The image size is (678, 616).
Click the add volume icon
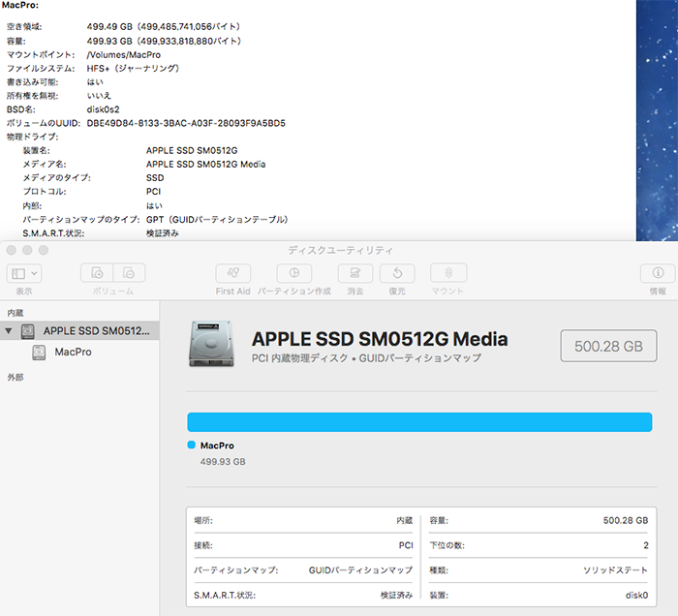97,273
